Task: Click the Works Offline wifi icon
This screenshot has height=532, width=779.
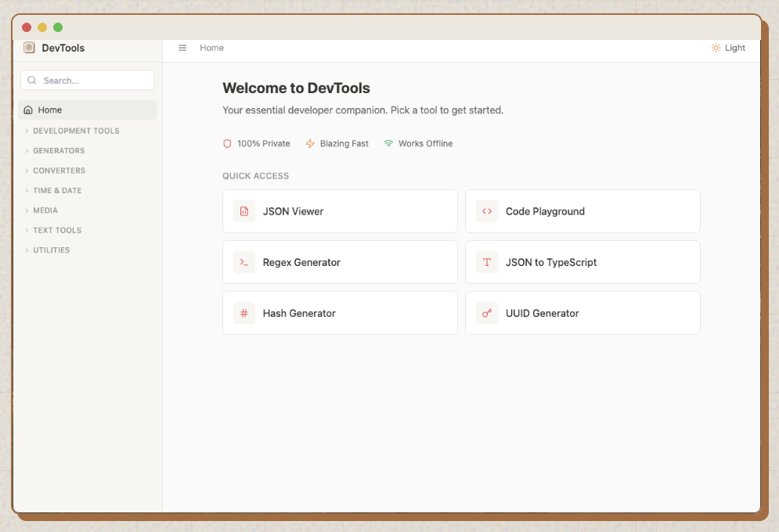Action: (x=388, y=143)
